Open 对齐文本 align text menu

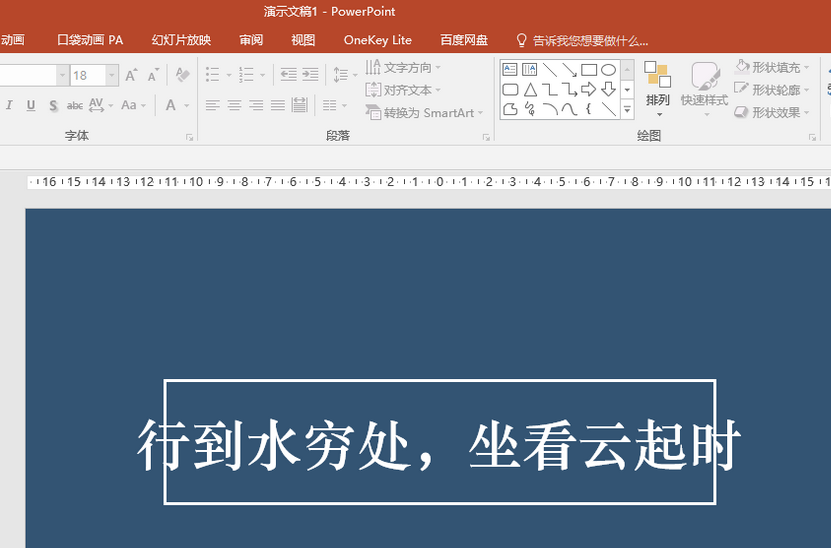click(x=403, y=90)
